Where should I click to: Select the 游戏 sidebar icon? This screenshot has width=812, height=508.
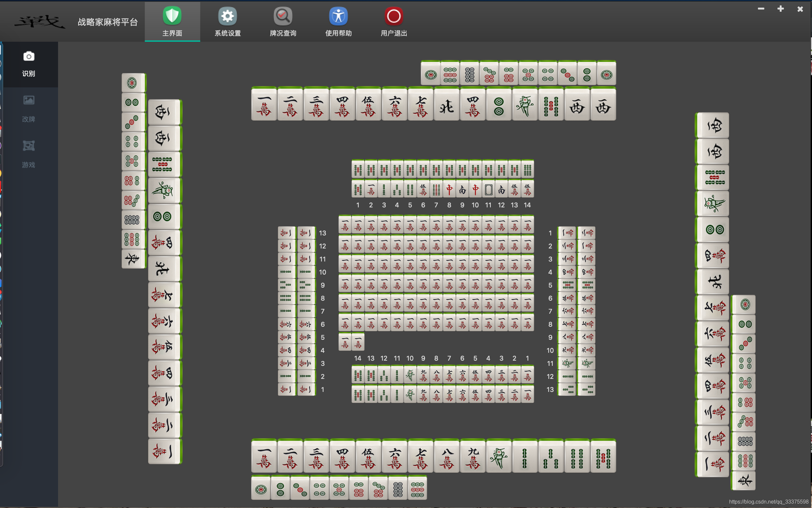click(x=29, y=146)
